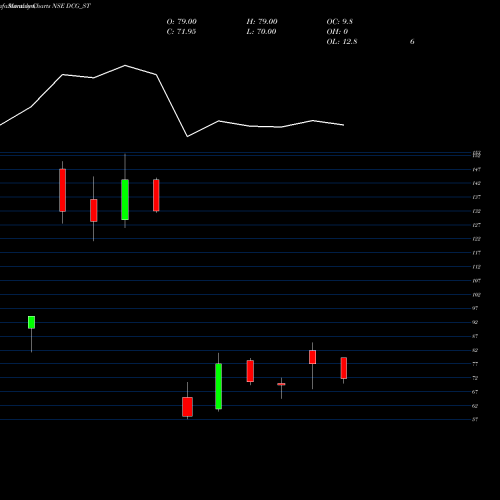The height and width of the screenshot is (500, 500).
Task: Click the 62 price axis label
Action: (x=475, y=406)
